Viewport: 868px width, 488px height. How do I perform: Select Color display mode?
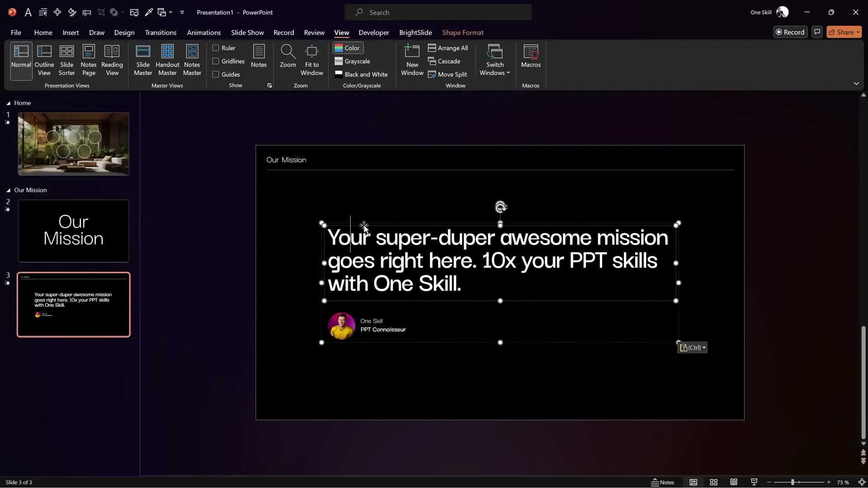pos(348,48)
